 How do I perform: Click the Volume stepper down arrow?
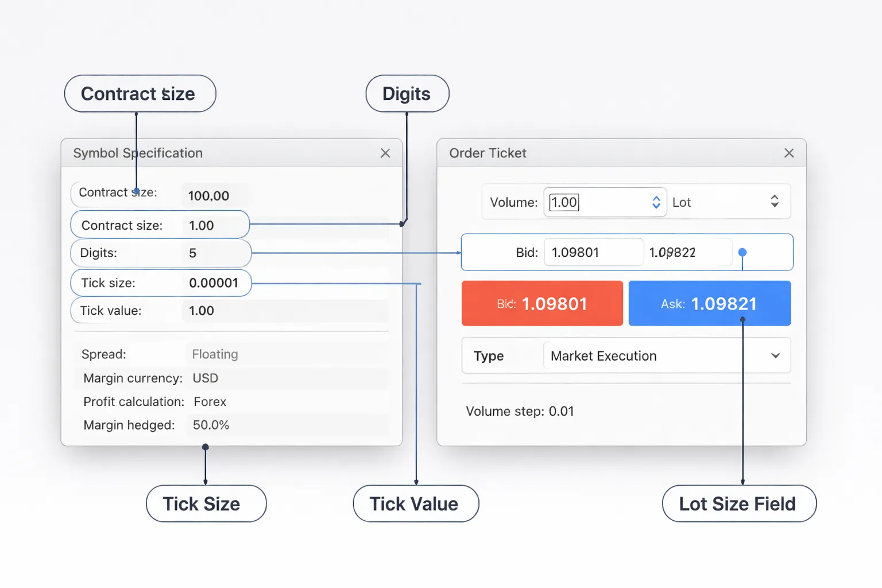point(655,206)
